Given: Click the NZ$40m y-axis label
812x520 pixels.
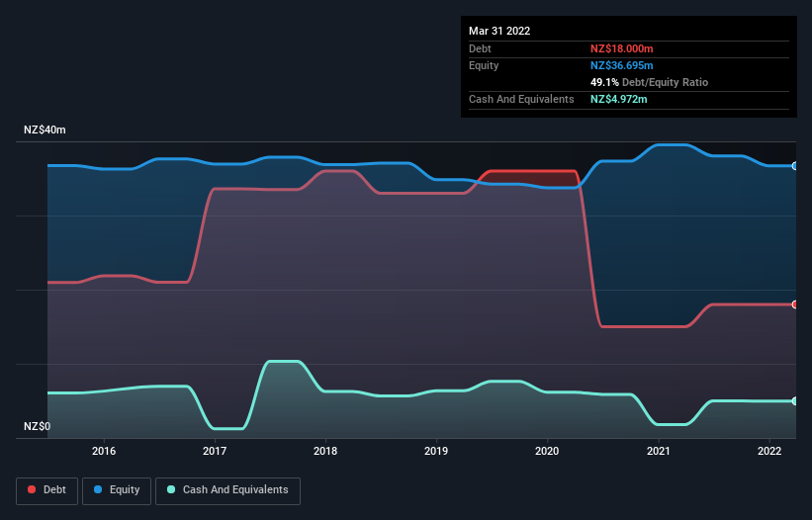Looking at the screenshot, I should [45, 130].
